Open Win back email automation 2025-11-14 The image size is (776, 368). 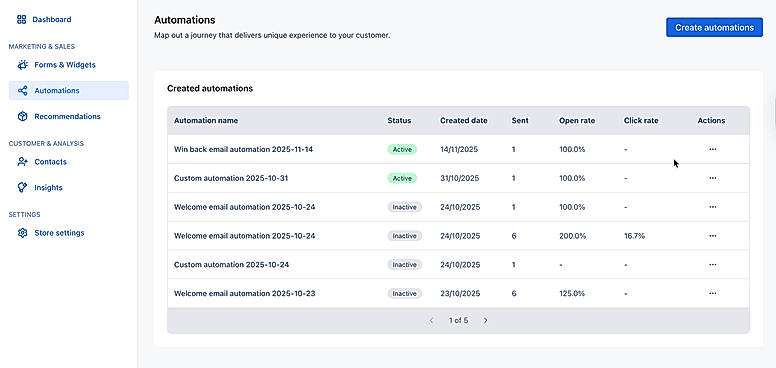[x=243, y=149]
